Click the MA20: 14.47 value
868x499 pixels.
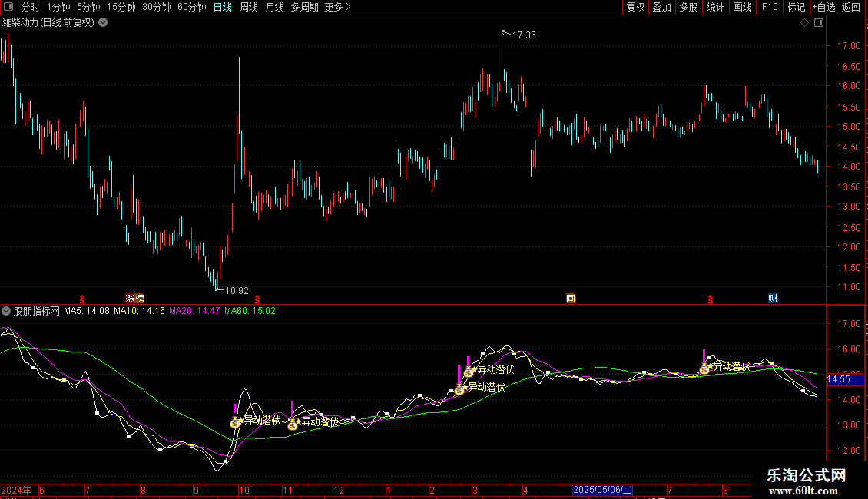(x=194, y=311)
